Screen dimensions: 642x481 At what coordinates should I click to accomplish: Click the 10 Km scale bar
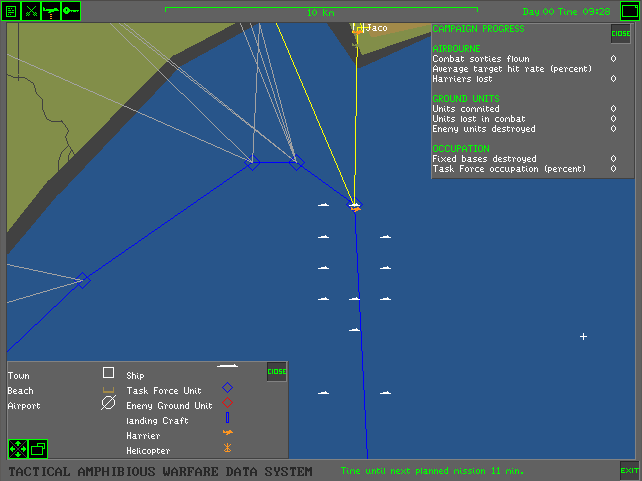[320, 11]
